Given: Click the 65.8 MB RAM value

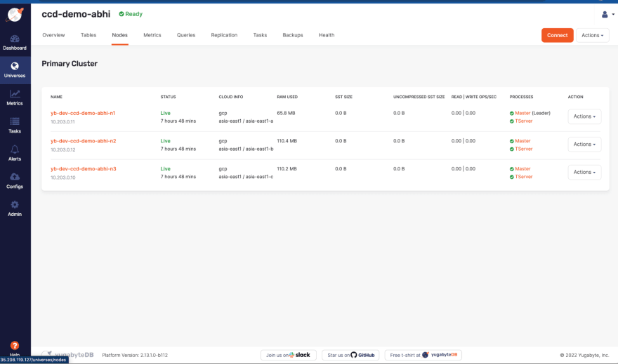Looking at the screenshot, I should (x=286, y=113).
